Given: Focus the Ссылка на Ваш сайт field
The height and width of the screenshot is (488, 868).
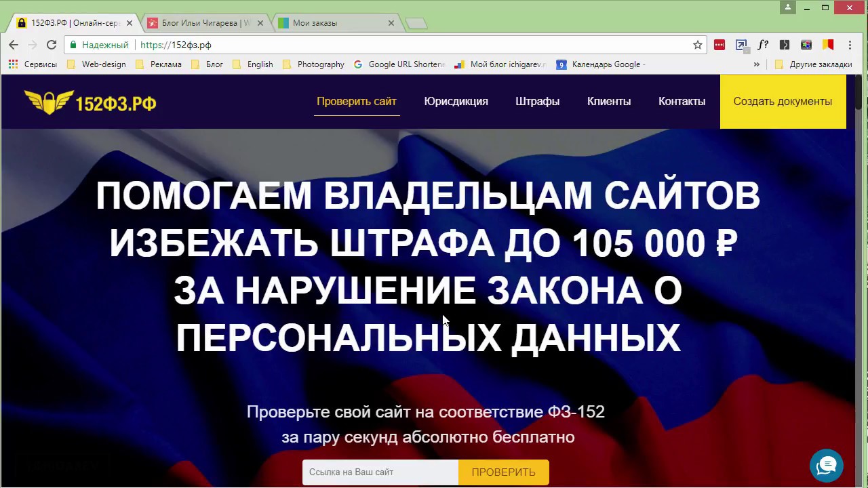Looking at the screenshot, I should click(x=380, y=472).
